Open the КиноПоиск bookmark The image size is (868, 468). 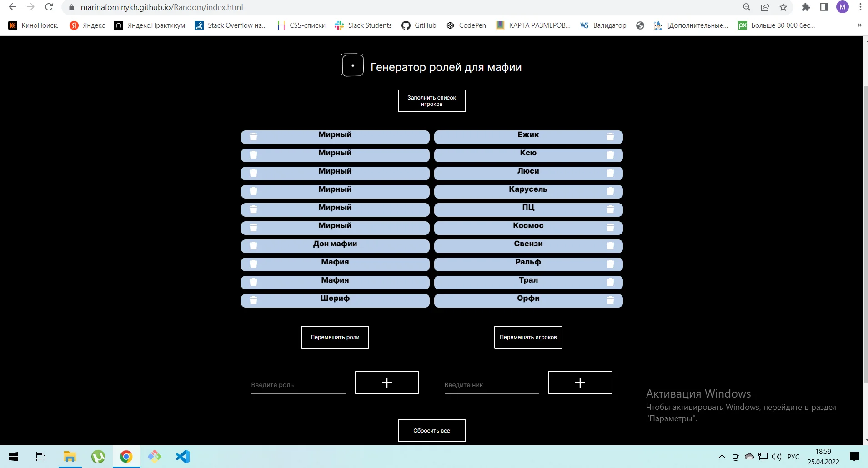pos(34,25)
